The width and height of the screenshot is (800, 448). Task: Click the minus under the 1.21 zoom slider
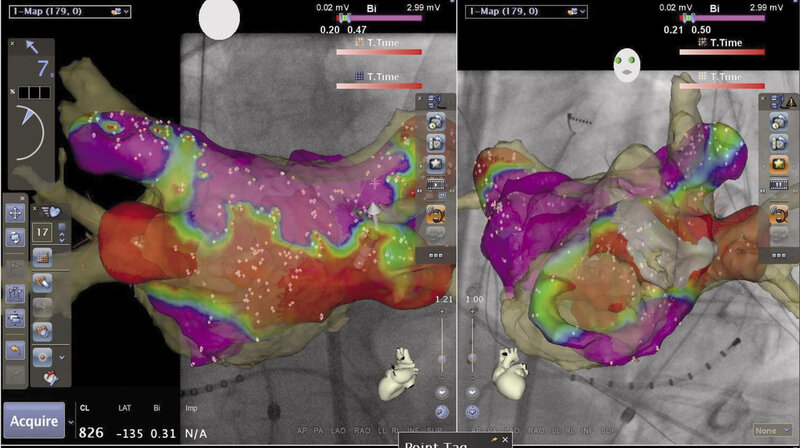pyautogui.click(x=442, y=378)
